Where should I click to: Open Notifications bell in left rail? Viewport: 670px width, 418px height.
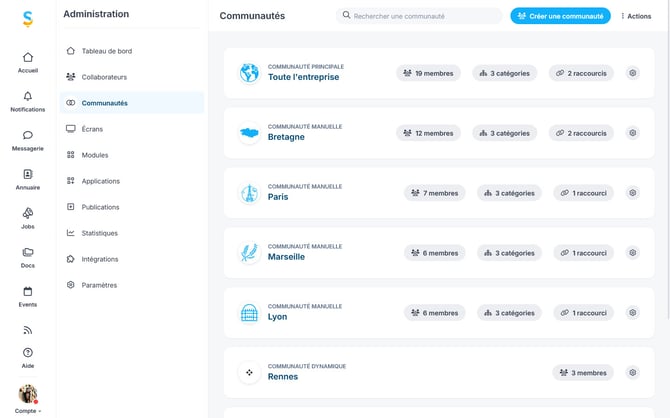(x=28, y=96)
